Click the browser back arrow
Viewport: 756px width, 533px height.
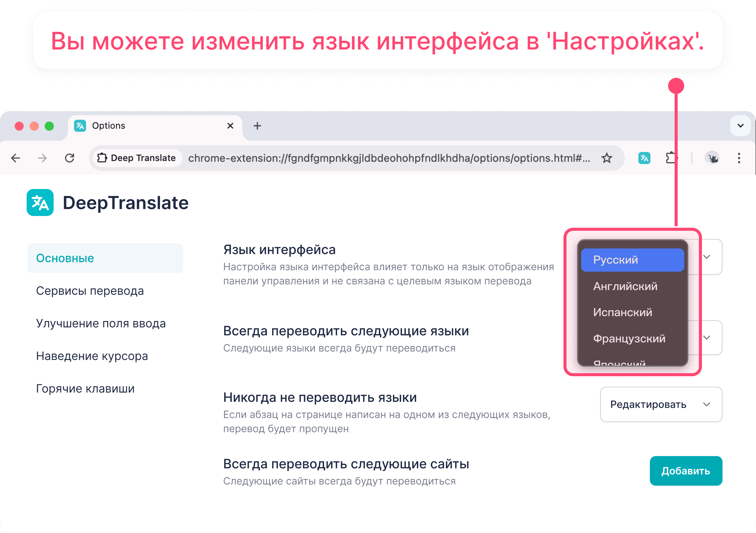tap(15, 158)
